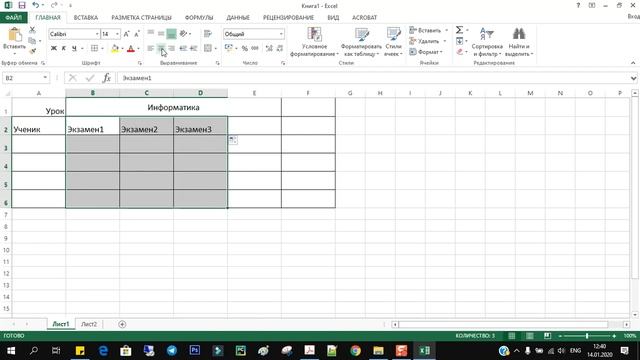Click the Copy icon in clipboard group
This screenshot has height=360, width=640.
32,40
